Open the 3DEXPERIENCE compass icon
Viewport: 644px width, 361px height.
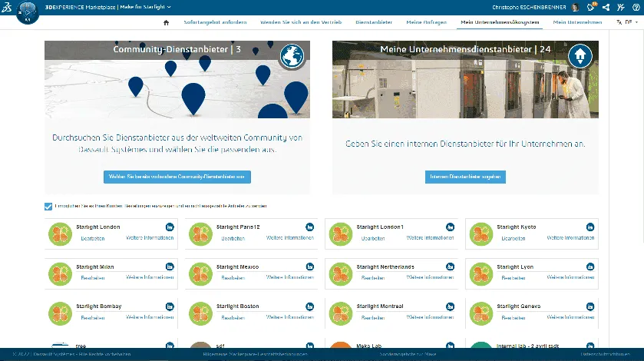[28, 12]
